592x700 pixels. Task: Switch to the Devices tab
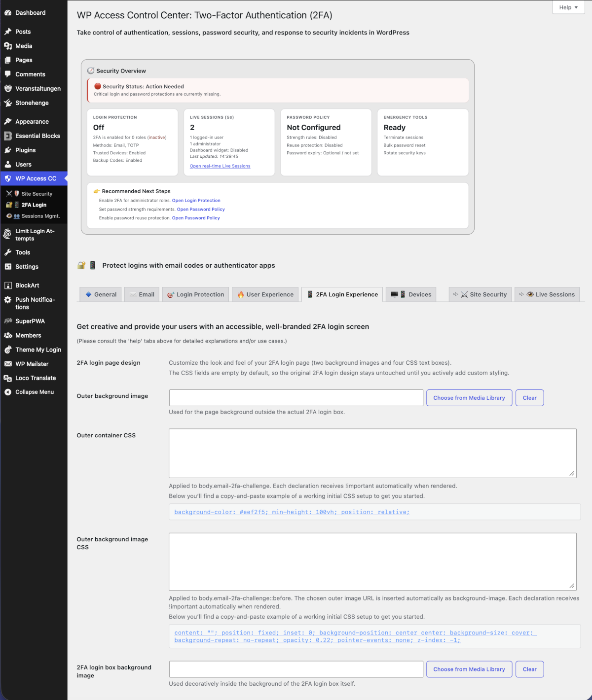point(410,294)
